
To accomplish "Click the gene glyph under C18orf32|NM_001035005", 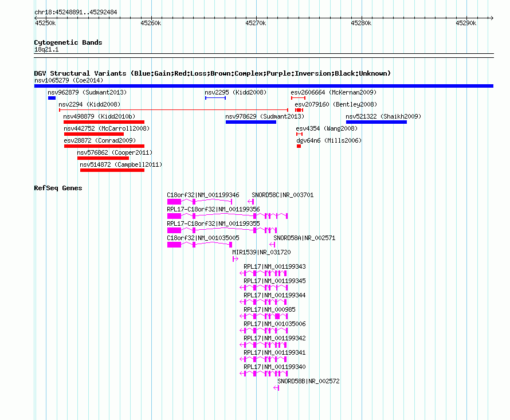I will pos(200,245).
